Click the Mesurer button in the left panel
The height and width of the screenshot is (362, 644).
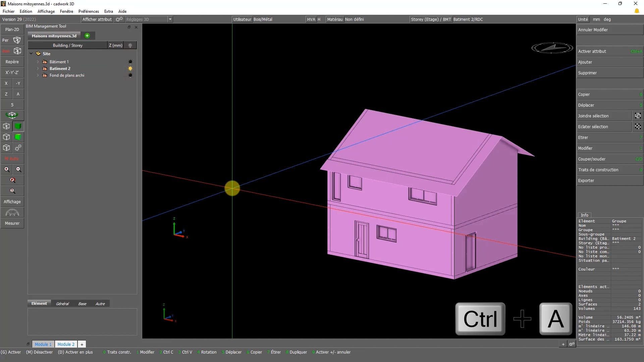[x=12, y=223]
